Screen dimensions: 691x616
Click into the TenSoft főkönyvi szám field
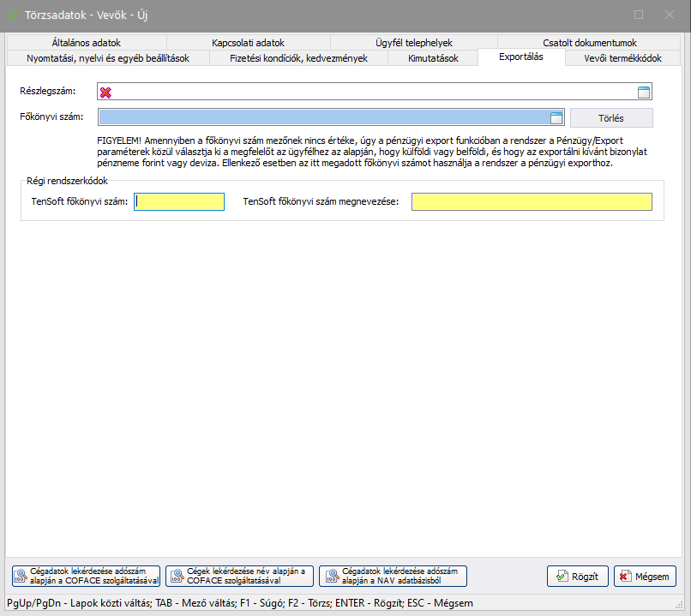(x=179, y=202)
